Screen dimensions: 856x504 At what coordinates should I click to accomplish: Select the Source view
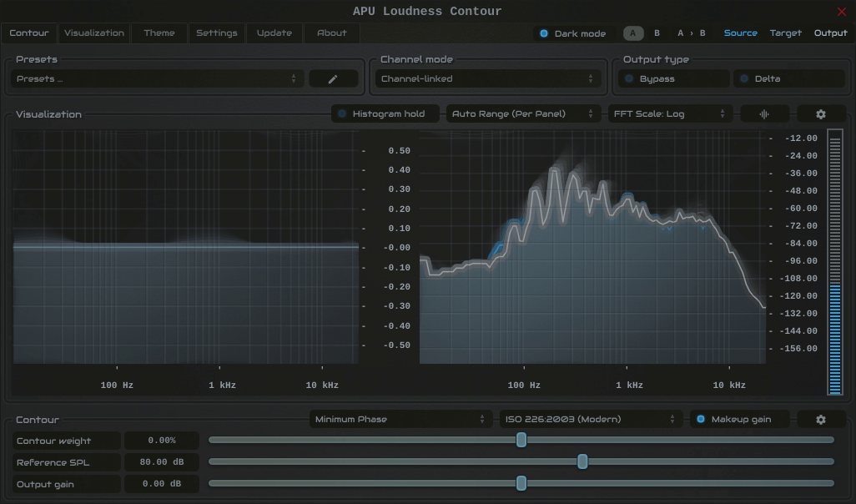740,33
